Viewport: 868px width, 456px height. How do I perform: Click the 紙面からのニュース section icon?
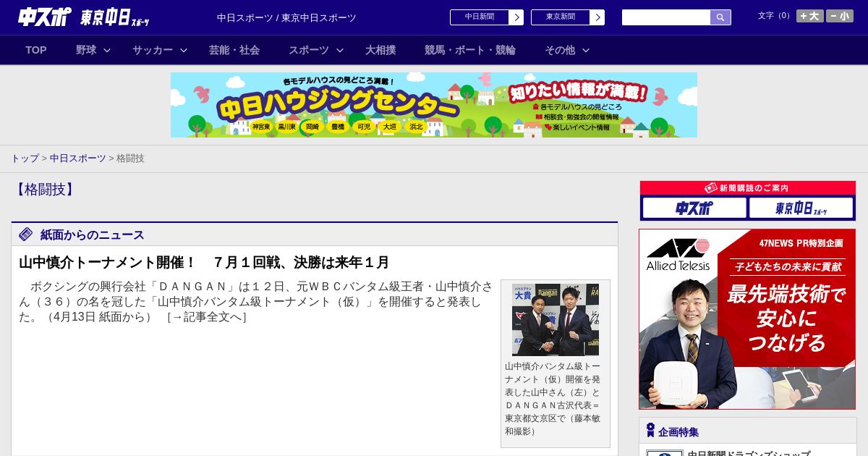click(x=26, y=234)
